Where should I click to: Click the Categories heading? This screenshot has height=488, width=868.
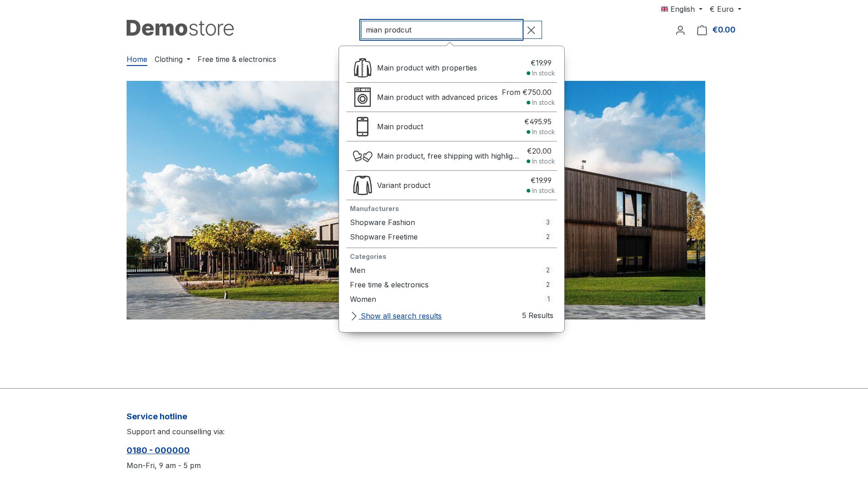(368, 257)
